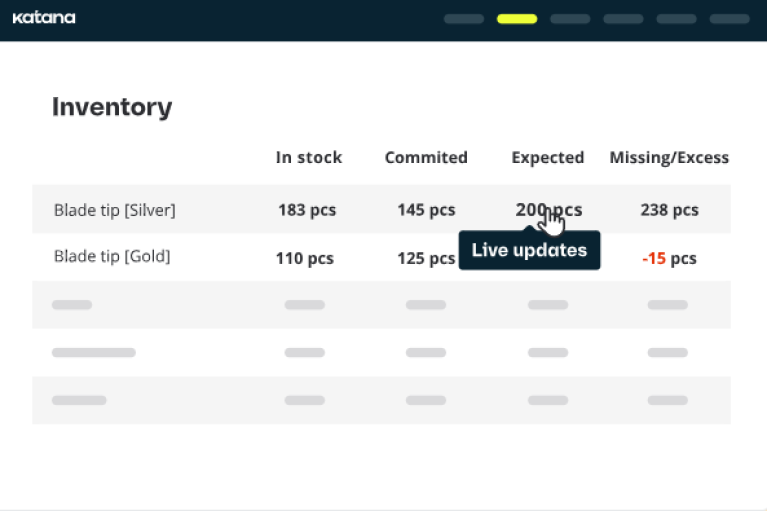Open the third navigation tab in header
This screenshot has height=511, width=767.
tap(570, 19)
